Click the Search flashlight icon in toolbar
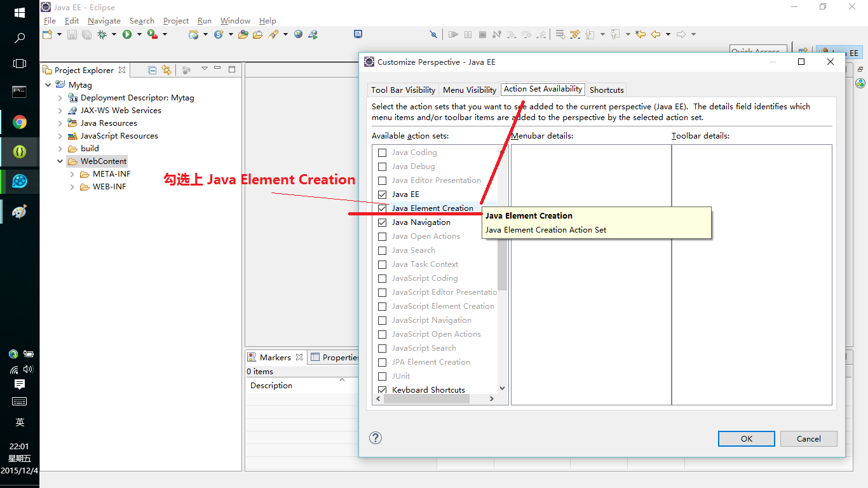The height and width of the screenshot is (488, 868). [x=273, y=34]
